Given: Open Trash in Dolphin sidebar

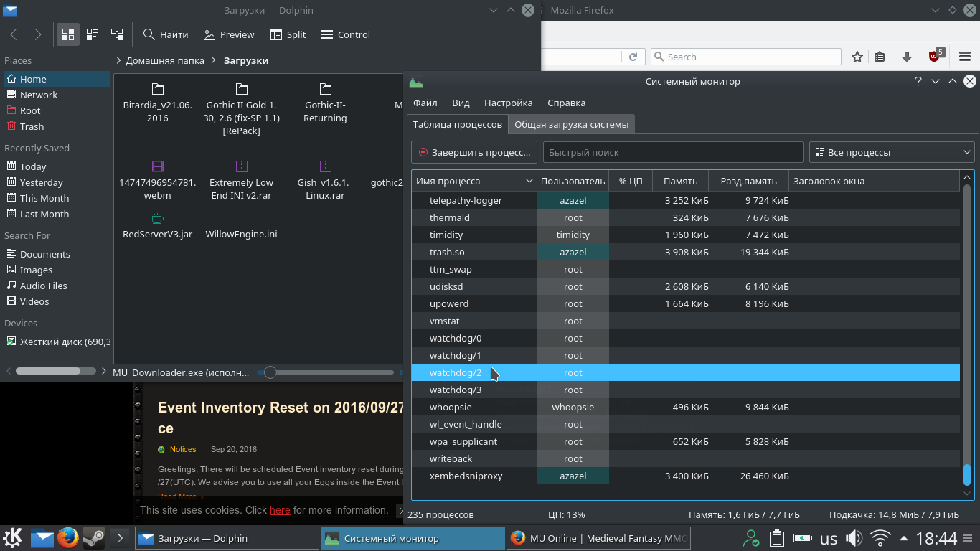Looking at the screenshot, I should [x=57, y=126].
